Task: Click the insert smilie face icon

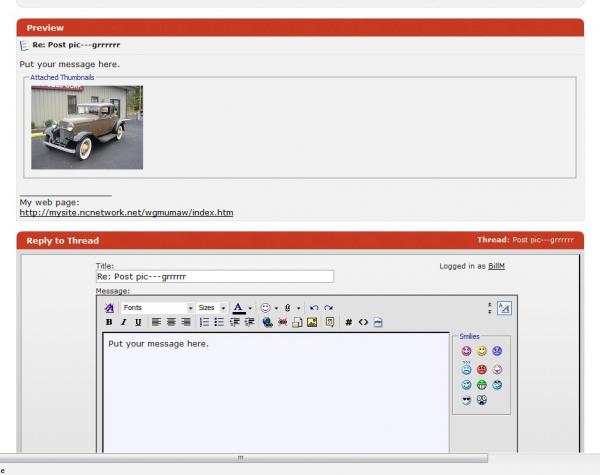Action: click(265, 308)
